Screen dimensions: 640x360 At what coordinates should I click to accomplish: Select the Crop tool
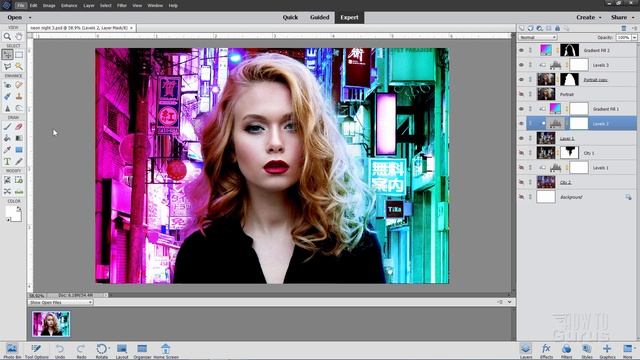[7, 180]
